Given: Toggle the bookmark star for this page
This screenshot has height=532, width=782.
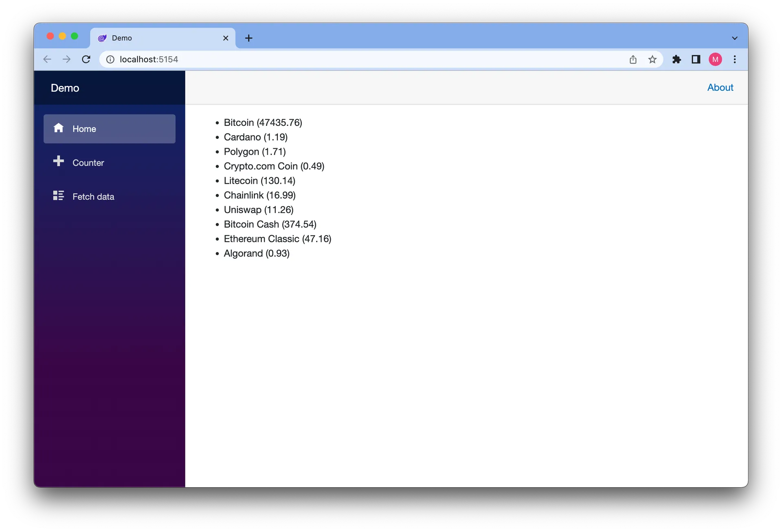Looking at the screenshot, I should click(x=652, y=59).
